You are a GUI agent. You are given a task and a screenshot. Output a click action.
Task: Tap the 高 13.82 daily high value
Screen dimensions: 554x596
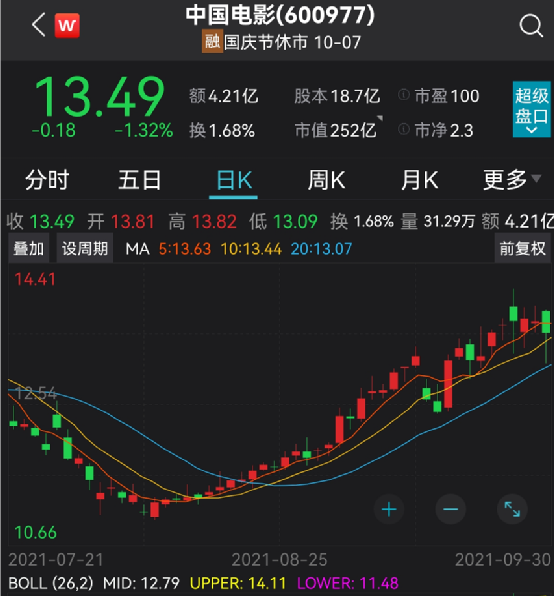203,221
